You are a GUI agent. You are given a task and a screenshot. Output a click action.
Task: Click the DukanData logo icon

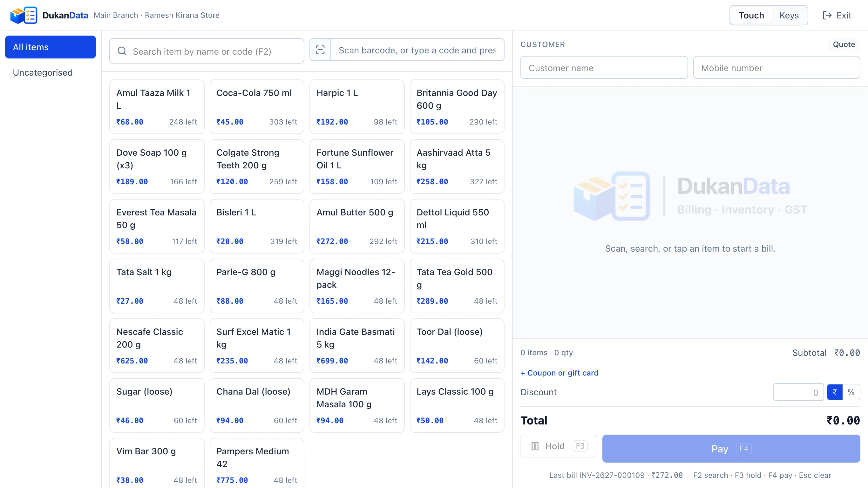pyautogui.click(x=24, y=15)
